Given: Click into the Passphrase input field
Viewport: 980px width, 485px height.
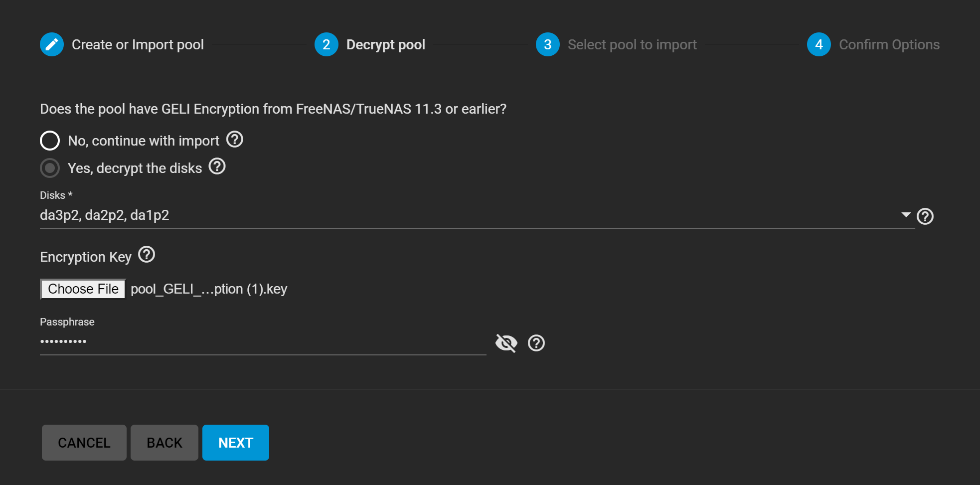Looking at the screenshot, I should pyautogui.click(x=263, y=342).
